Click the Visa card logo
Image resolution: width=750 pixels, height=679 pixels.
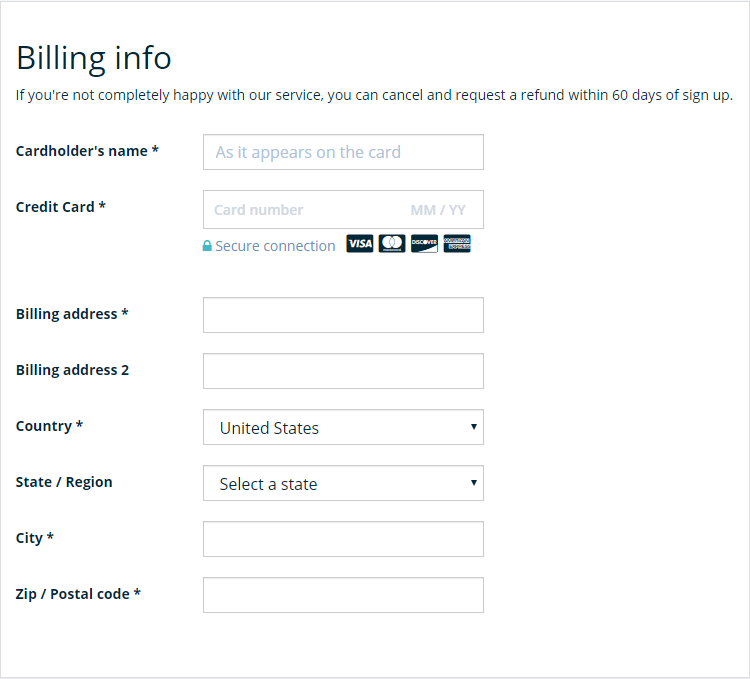[x=360, y=244]
